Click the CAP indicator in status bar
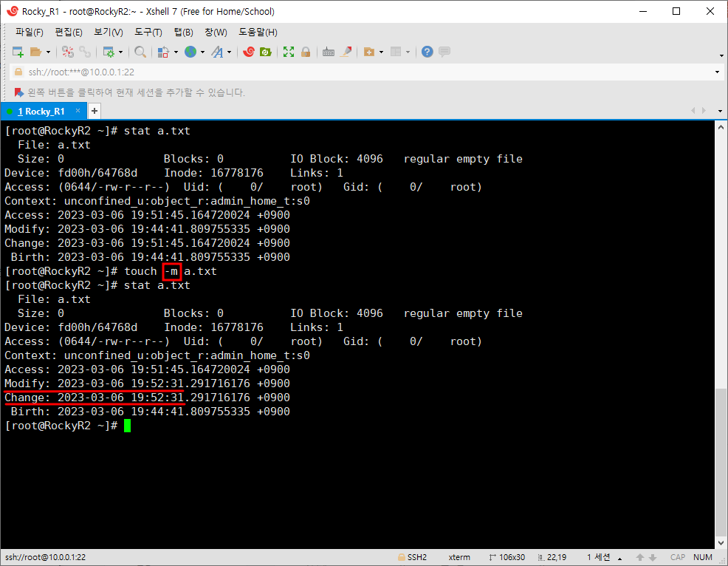728x566 pixels. coord(677,557)
